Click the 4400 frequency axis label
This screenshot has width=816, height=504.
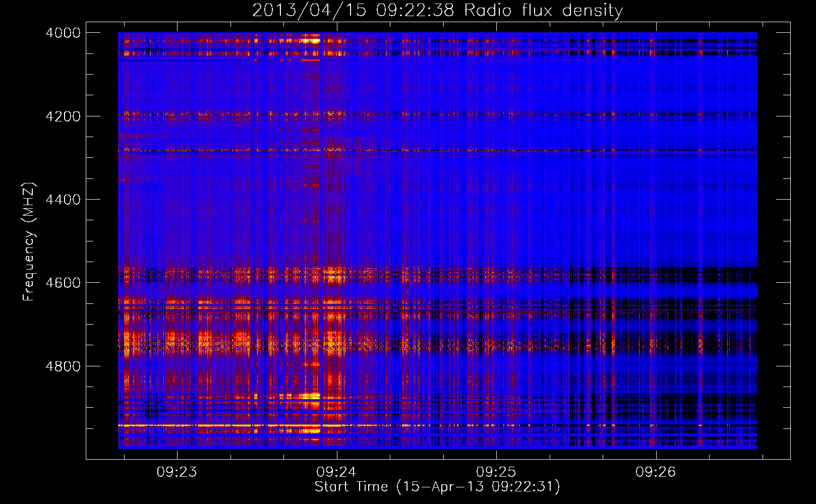[63, 200]
